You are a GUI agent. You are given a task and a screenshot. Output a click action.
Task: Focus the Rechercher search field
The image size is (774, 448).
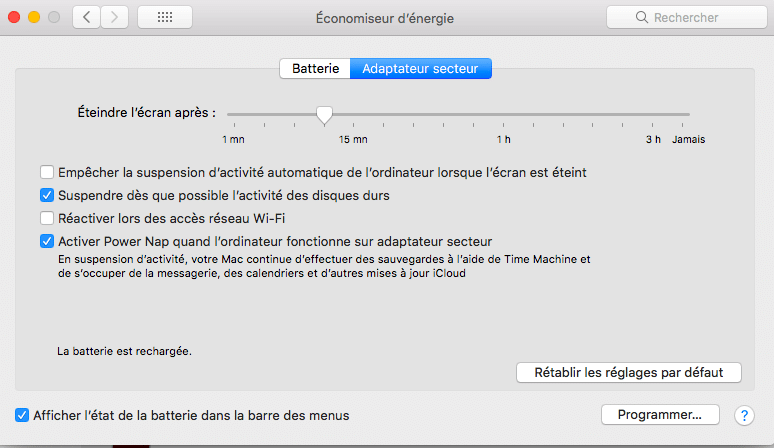687,17
